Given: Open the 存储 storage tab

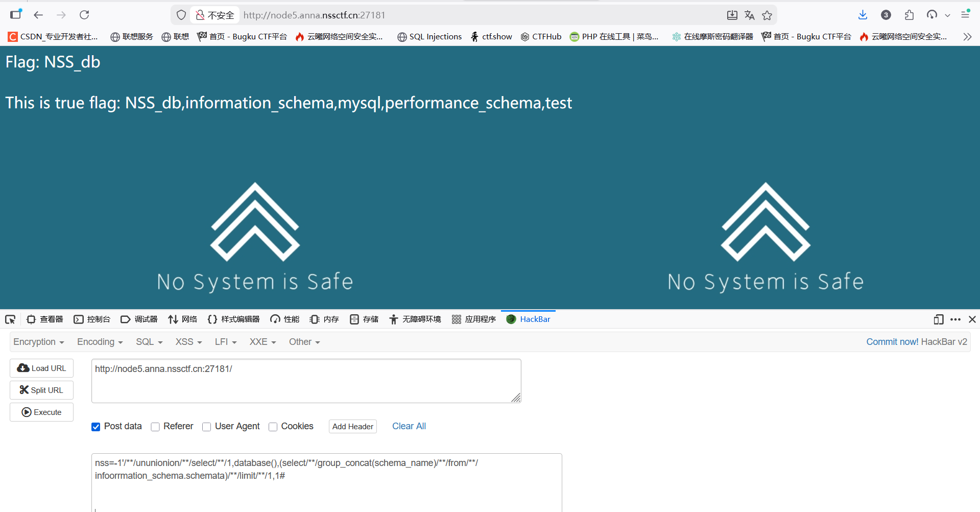Looking at the screenshot, I should point(364,319).
